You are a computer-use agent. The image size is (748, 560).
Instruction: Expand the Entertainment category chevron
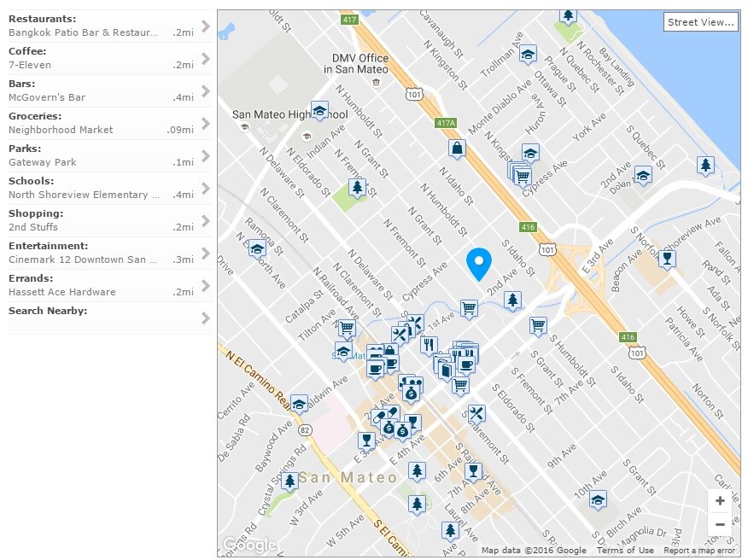(x=205, y=253)
